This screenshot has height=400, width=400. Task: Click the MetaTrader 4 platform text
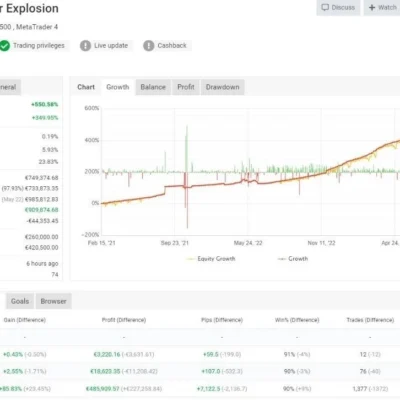(x=37, y=27)
